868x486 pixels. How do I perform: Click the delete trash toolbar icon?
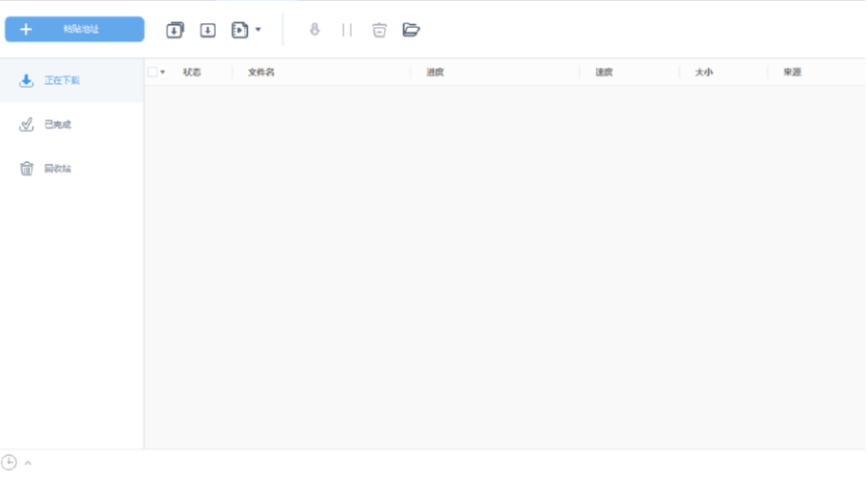tap(379, 30)
